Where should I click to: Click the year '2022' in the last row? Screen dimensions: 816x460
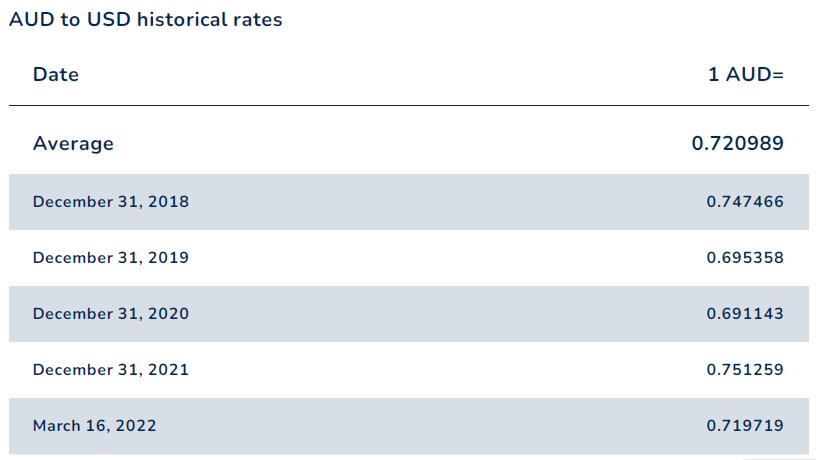tap(136, 426)
